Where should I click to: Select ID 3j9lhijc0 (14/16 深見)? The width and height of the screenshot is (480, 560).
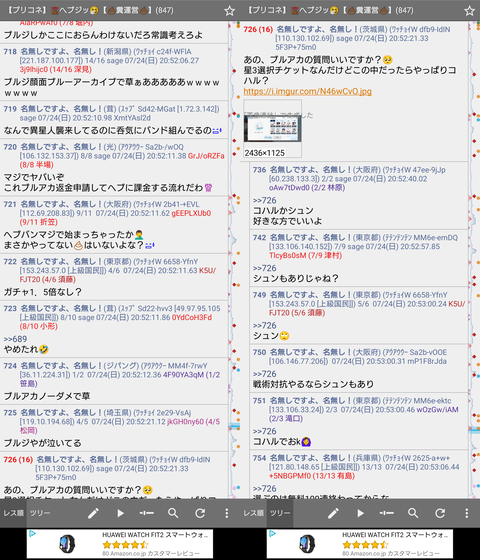coord(55,69)
